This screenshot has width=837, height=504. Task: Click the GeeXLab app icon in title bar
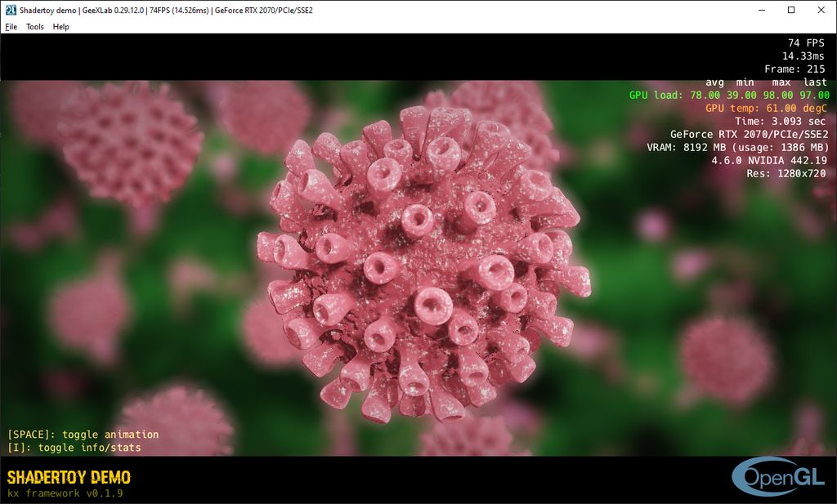tap(10, 10)
